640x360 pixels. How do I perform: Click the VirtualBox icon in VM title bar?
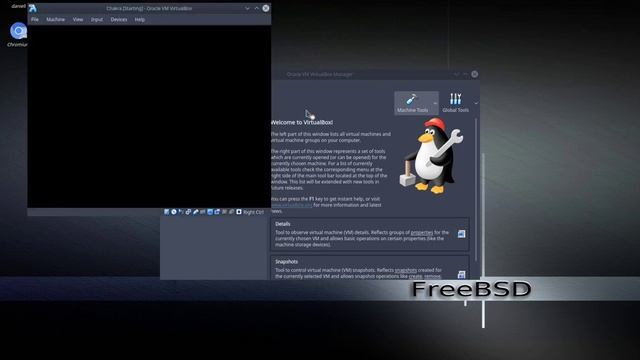(x=33, y=8)
